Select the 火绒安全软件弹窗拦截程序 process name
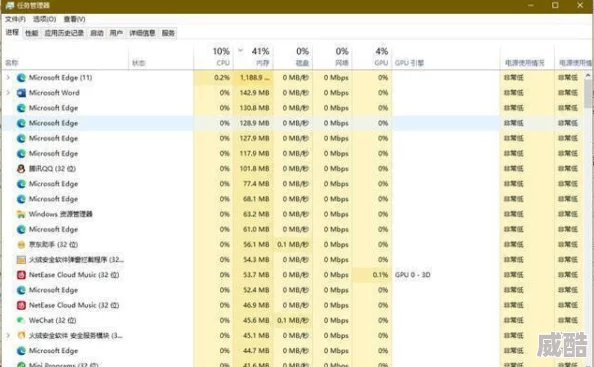The width and height of the screenshot is (594, 367). pyautogui.click(x=76, y=259)
